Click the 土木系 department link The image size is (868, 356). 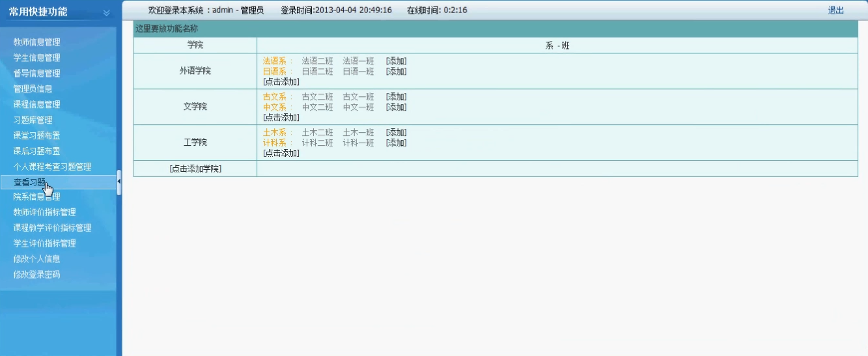pyautogui.click(x=275, y=133)
